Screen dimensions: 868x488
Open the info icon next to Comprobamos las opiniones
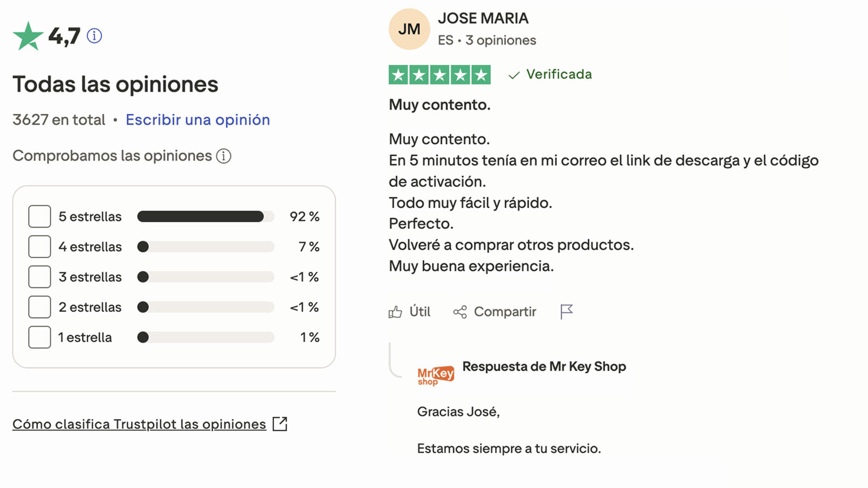(224, 156)
